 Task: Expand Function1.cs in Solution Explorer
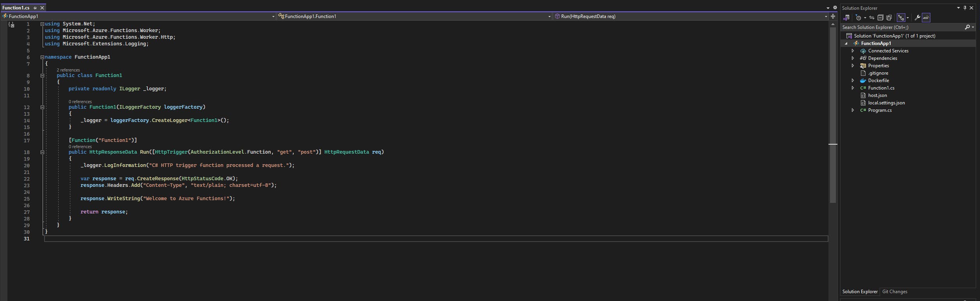pyautogui.click(x=853, y=88)
